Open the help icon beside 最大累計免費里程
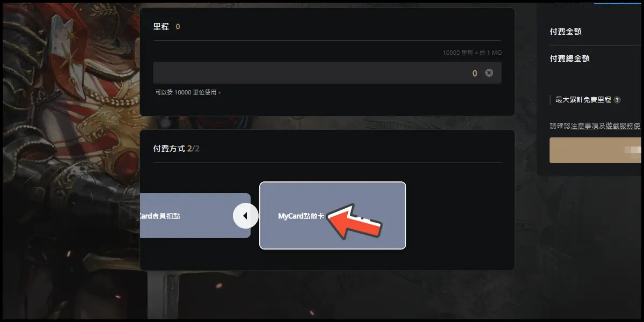 pyautogui.click(x=617, y=100)
